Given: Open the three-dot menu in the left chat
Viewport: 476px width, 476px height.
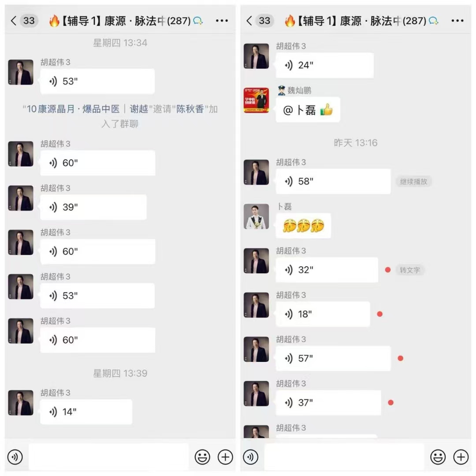Looking at the screenshot, I should coord(222,21).
